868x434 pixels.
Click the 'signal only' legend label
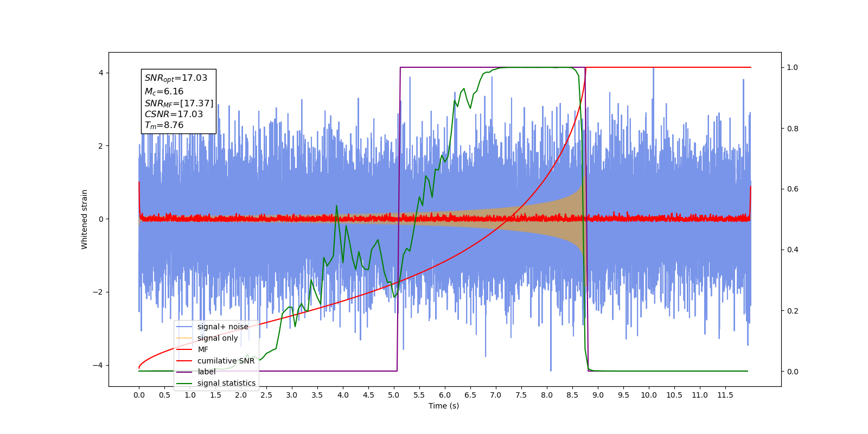(x=218, y=338)
